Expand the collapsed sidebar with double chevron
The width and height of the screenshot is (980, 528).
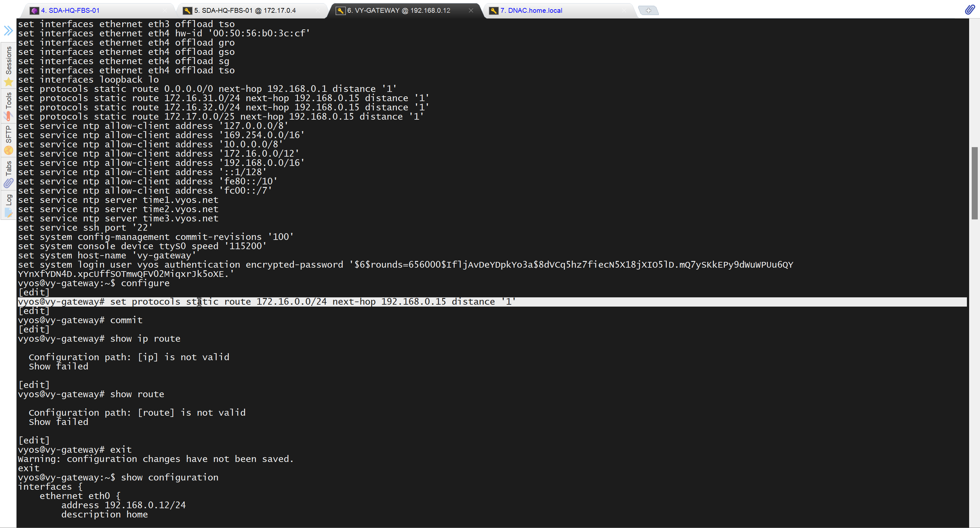tap(8, 30)
